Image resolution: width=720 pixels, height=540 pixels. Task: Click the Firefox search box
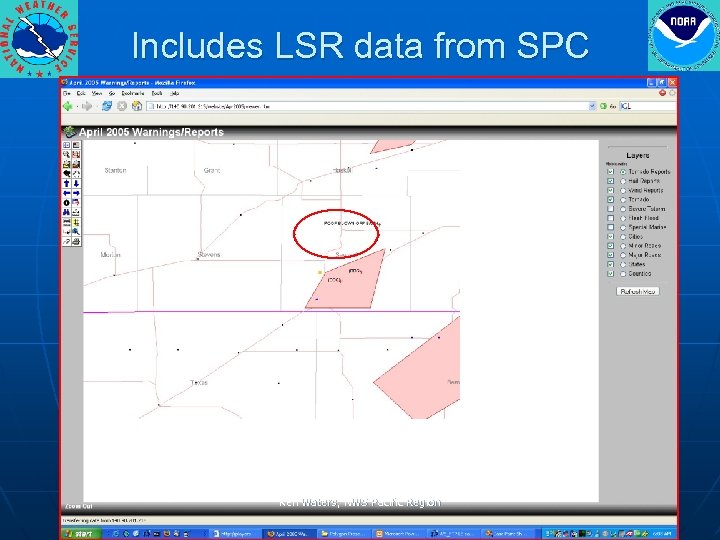point(647,106)
